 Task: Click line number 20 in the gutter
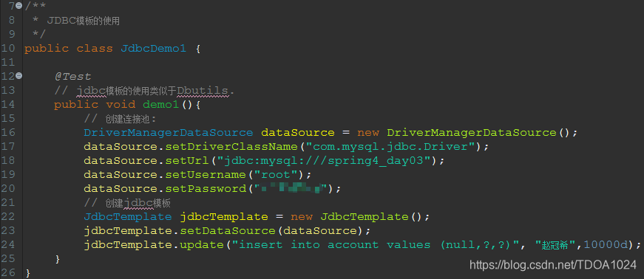(8, 189)
